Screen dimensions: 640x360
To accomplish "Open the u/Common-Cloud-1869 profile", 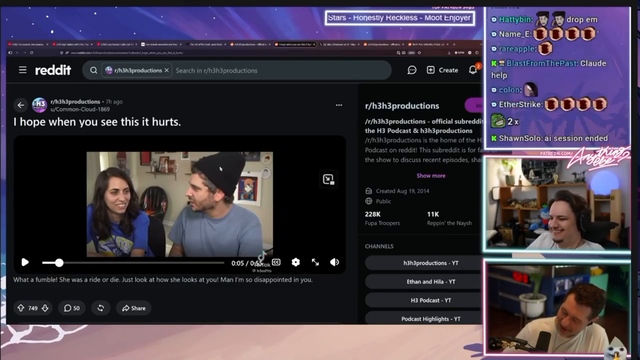I will click(x=80, y=109).
